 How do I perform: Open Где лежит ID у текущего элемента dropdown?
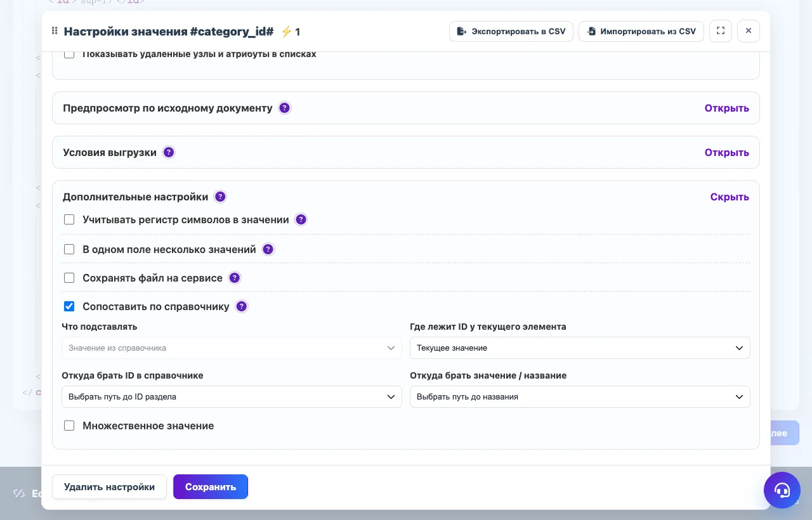coord(580,348)
